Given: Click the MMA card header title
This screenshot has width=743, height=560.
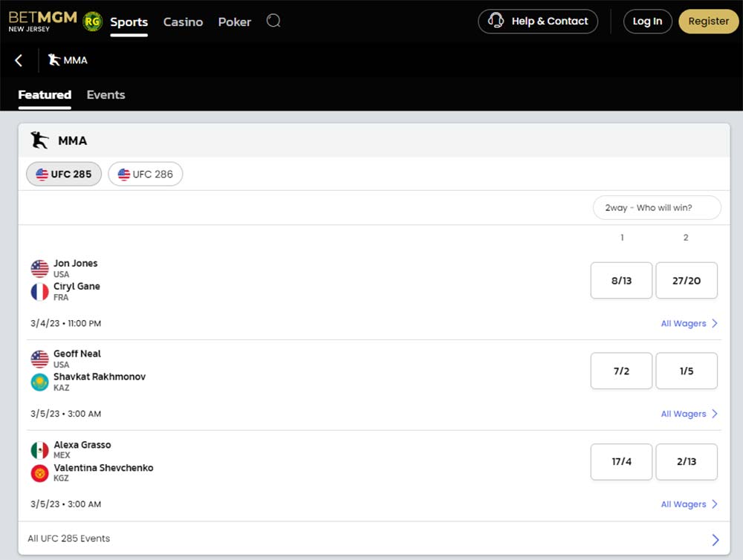Looking at the screenshot, I should click(x=73, y=140).
